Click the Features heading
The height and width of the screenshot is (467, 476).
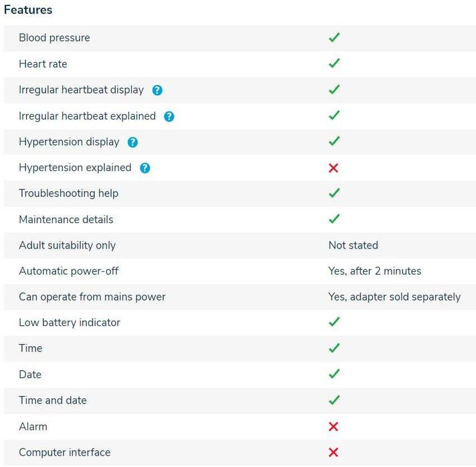pos(28,10)
